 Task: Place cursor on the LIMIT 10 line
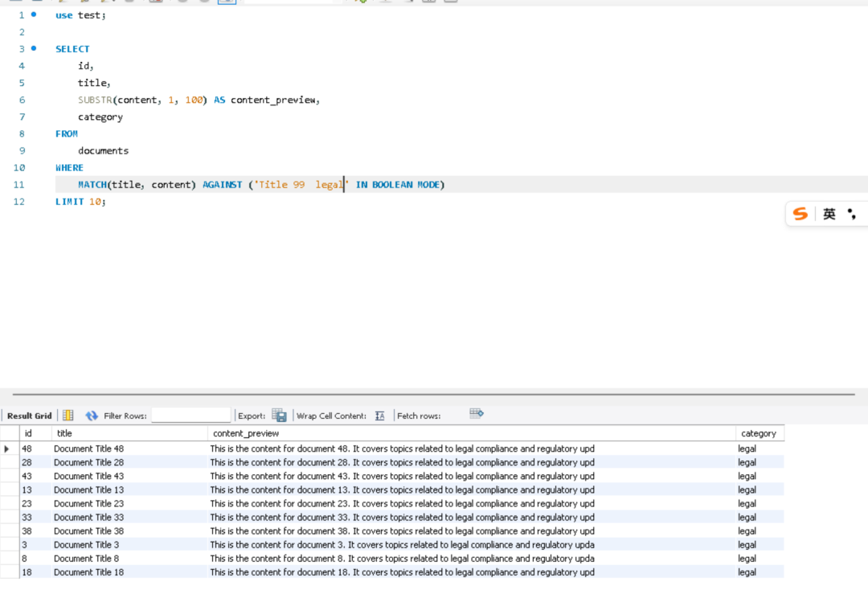(80, 202)
